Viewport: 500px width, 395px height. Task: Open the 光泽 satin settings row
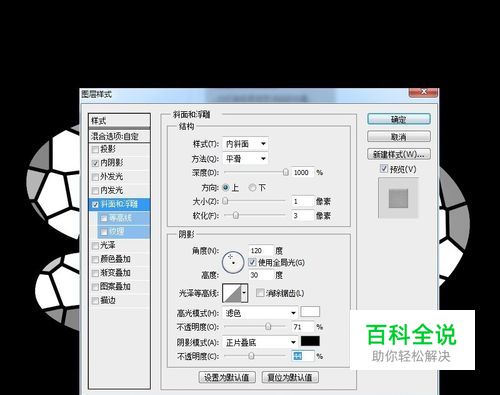(x=119, y=246)
